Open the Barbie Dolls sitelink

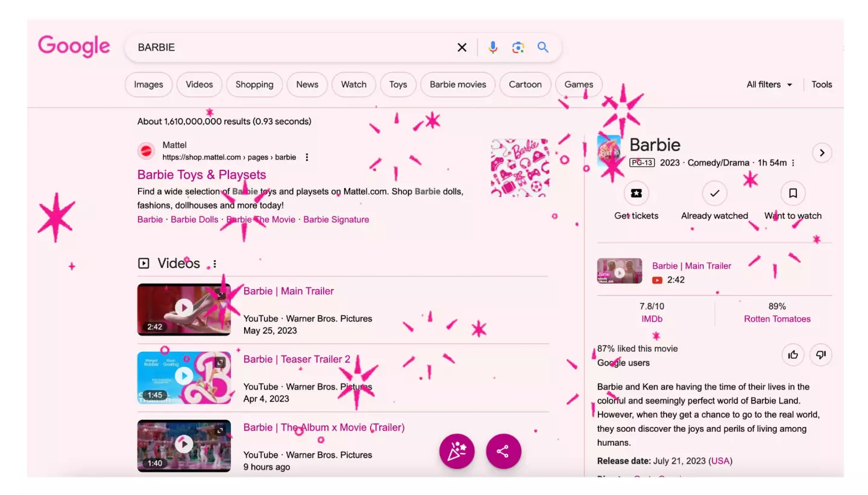(x=194, y=219)
